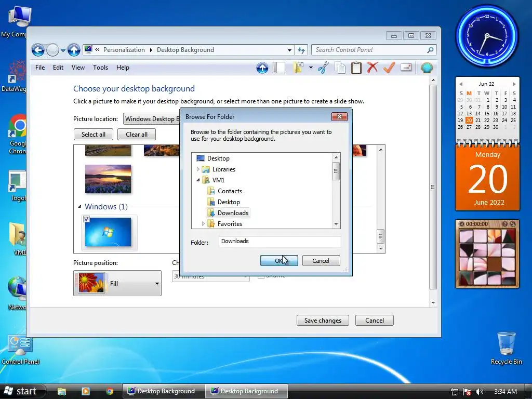Select the Desktop folder under VM1
Viewport: 532px width, 399px height.
click(224, 202)
